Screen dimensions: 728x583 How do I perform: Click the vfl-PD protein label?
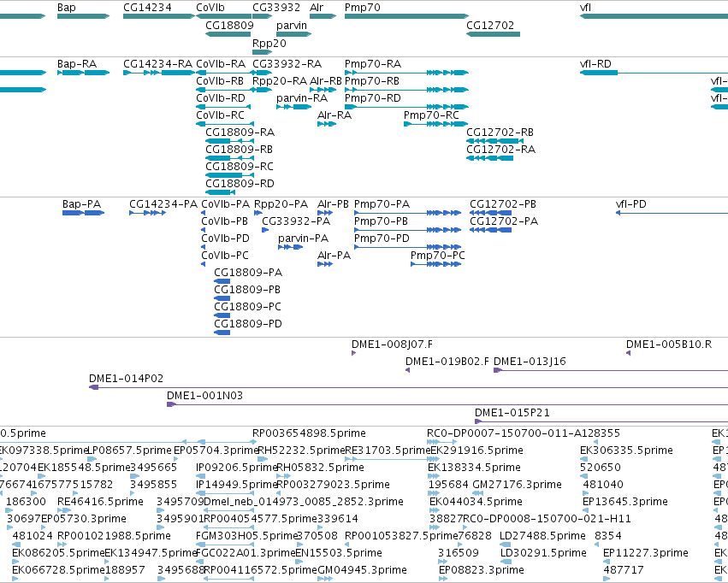[631, 204]
